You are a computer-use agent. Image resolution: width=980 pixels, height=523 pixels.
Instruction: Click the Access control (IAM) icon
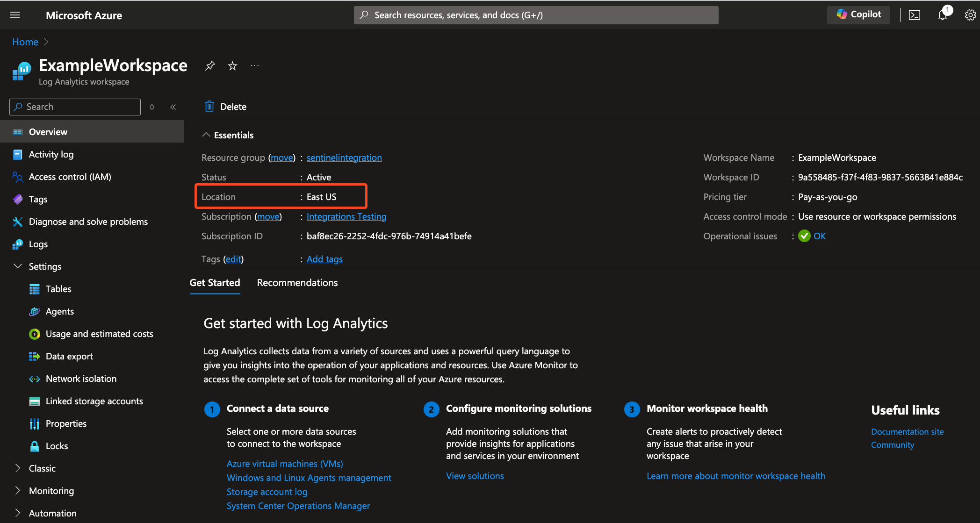pyautogui.click(x=18, y=177)
